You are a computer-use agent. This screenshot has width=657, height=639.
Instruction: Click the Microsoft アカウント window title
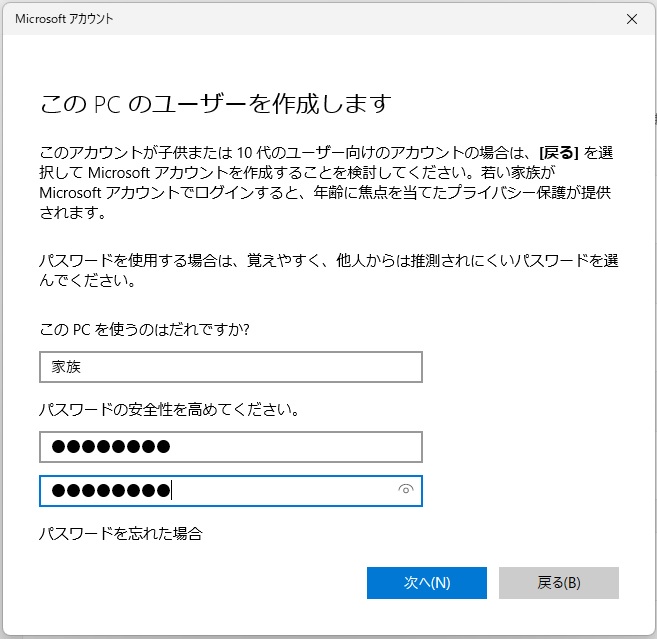64,19
